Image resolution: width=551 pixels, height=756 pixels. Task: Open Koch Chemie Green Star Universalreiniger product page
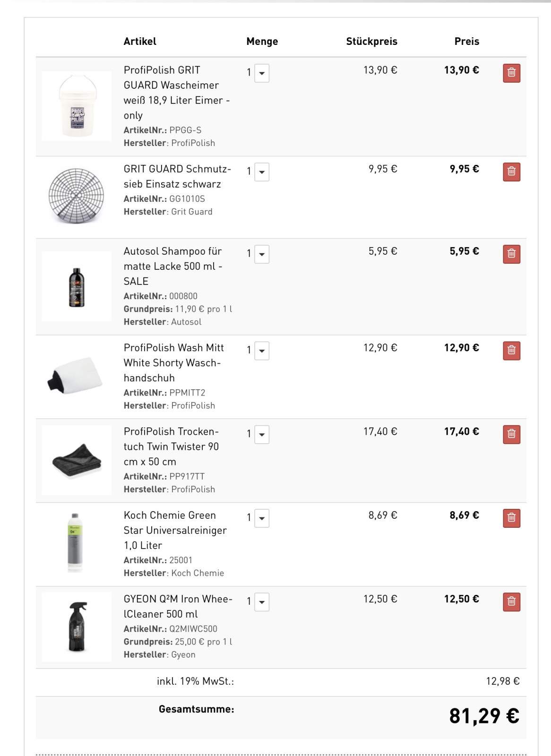[175, 530]
